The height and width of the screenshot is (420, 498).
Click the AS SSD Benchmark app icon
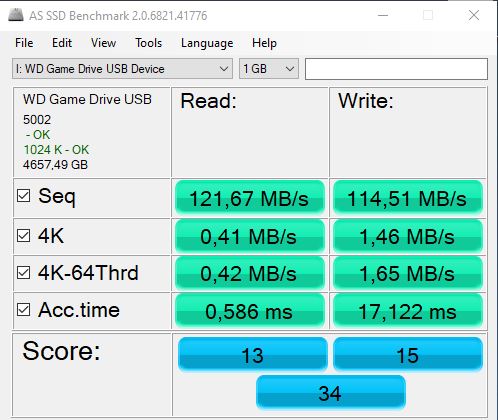click(x=16, y=15)
